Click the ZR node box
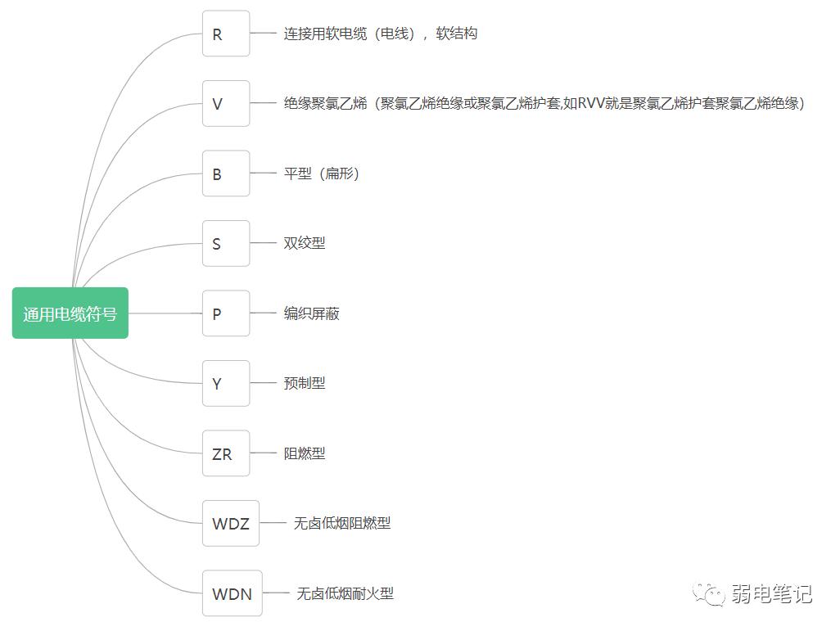Image resolution: width=840 pixels, height=631 pixels. [x=226, y=453]
